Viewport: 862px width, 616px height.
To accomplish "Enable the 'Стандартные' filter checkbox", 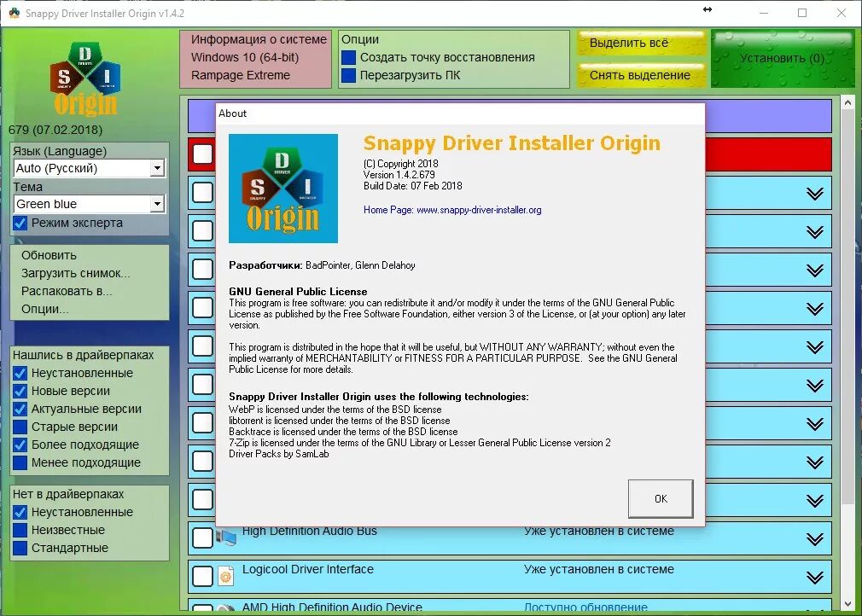I will click(20, 548).
